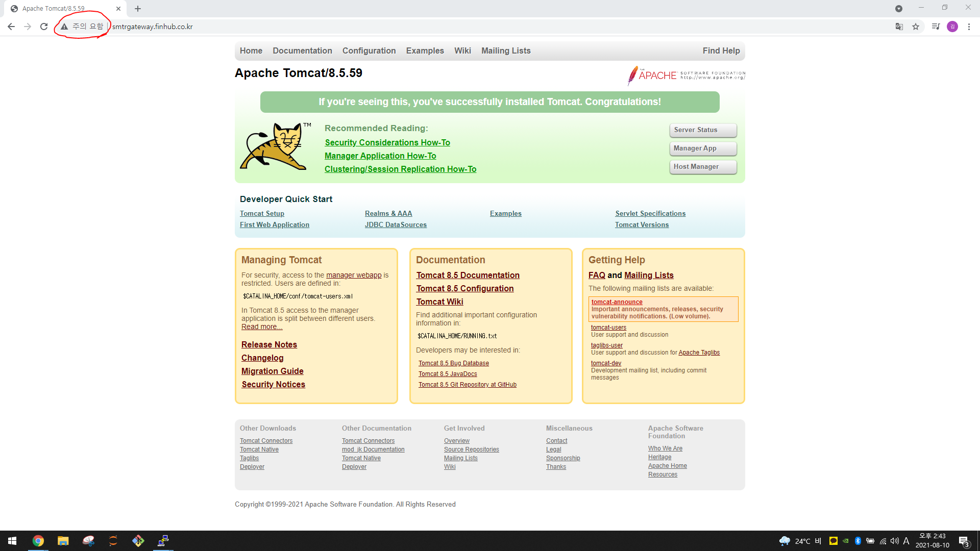The image size is (980, 551).
Task: Click the volume speaker tray icon
Action: click(x=894, y=541)
